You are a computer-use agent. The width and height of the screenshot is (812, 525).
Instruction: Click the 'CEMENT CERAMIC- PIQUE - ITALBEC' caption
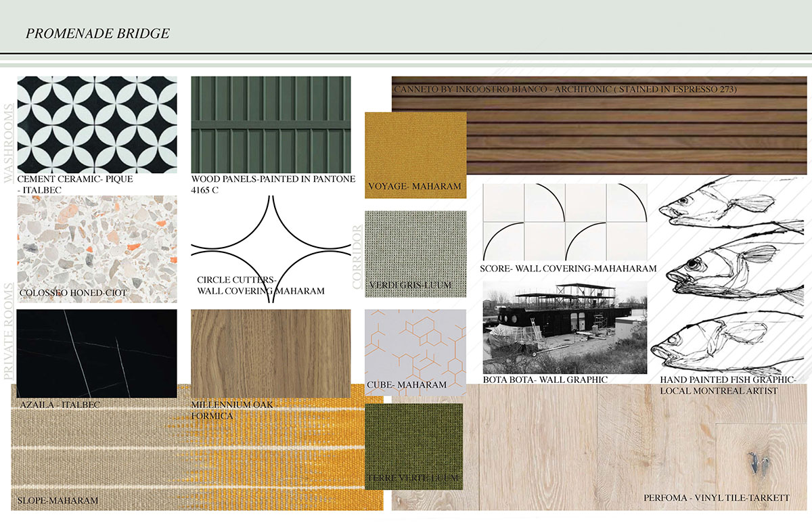tap(75, 185)
